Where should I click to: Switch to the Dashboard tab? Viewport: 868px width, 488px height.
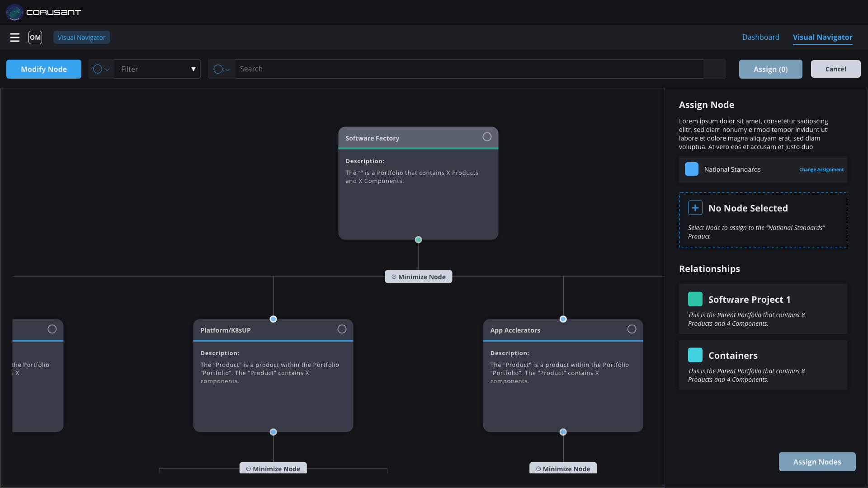760,37
